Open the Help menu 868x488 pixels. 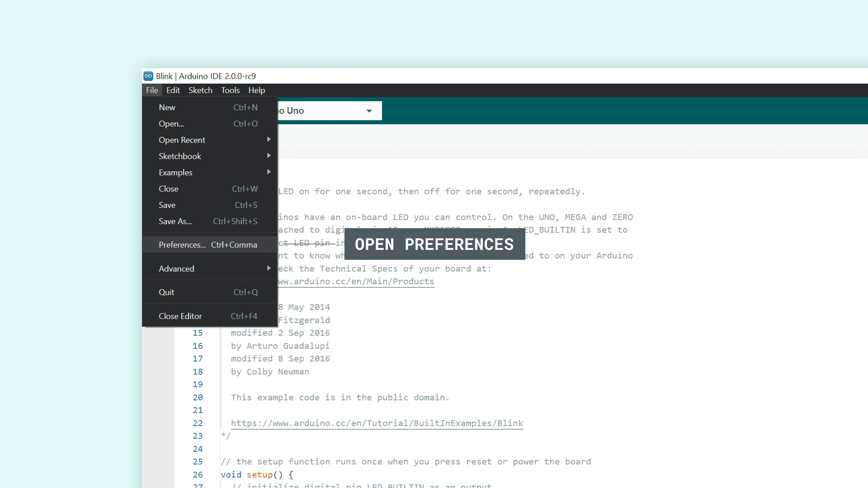click(256, 90)
